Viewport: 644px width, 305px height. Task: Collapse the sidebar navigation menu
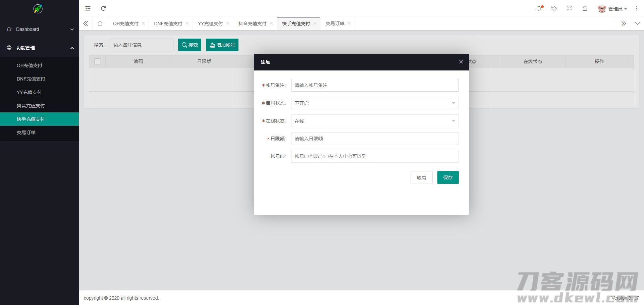(x=88, y=8)
